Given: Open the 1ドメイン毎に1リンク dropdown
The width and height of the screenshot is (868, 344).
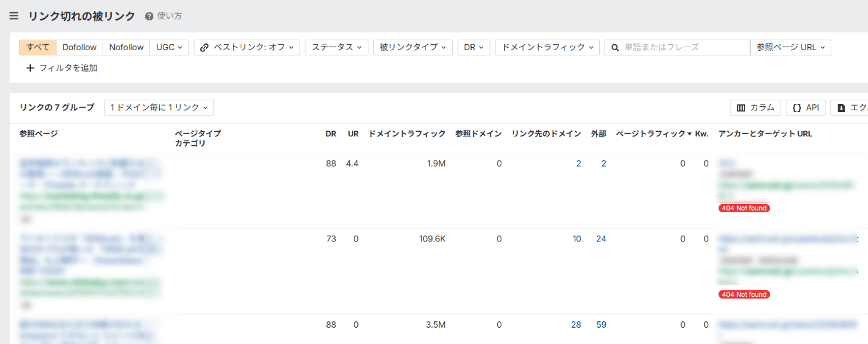Looking at the screenshot, I should coord(159,107).
